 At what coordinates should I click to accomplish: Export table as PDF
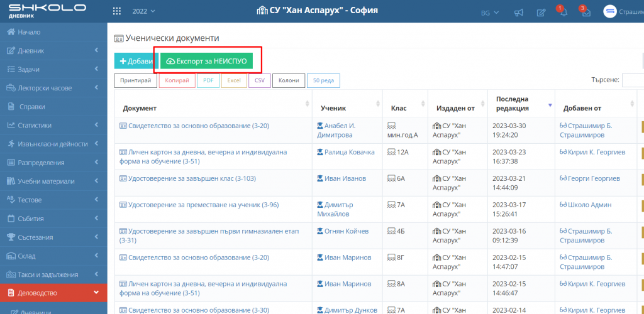click(208, 81)
